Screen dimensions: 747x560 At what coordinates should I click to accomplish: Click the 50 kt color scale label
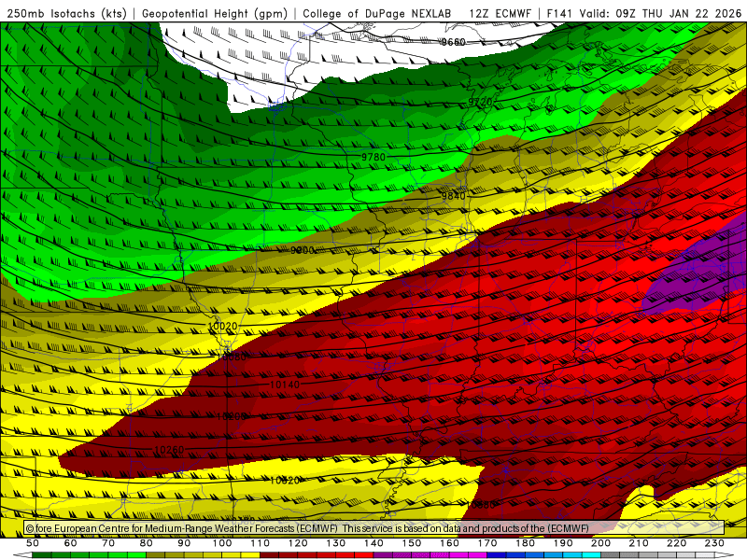(x=33, y=543)
